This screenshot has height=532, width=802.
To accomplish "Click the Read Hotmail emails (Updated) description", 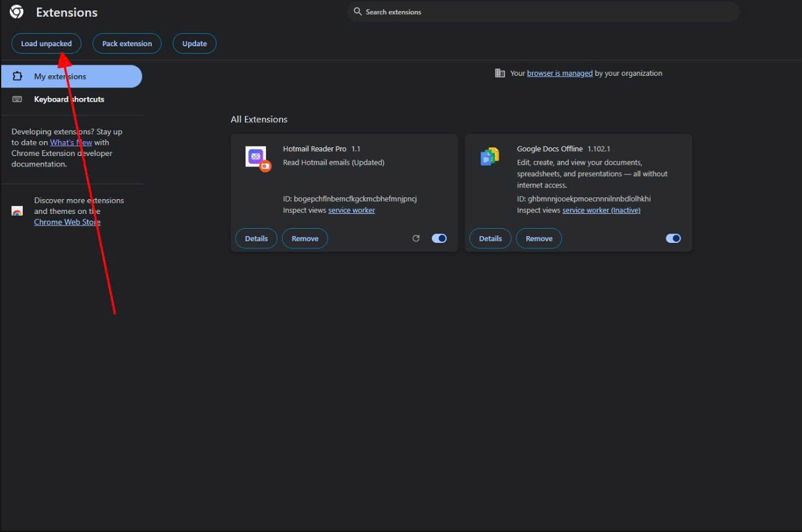I will [x=334, y=162].
